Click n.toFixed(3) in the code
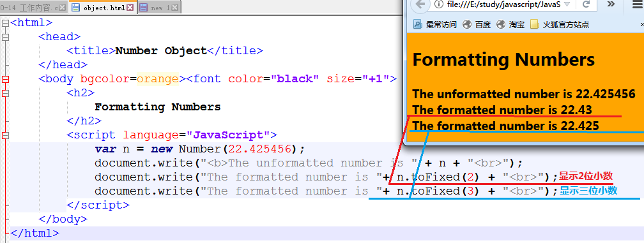Screen dimensions: 644x243 [x=438, y=191]
